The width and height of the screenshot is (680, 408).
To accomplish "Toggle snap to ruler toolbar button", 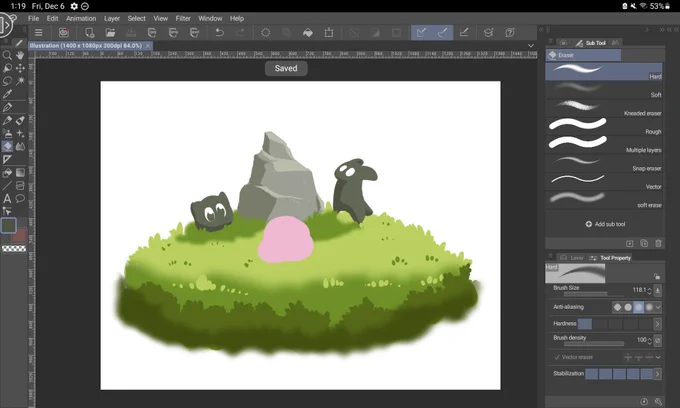I will click(421, 33).
